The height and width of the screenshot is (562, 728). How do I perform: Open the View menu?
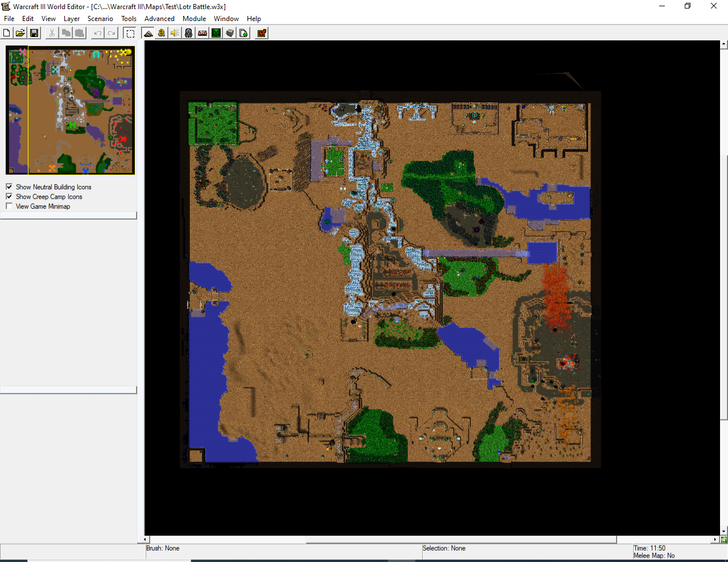48,19
